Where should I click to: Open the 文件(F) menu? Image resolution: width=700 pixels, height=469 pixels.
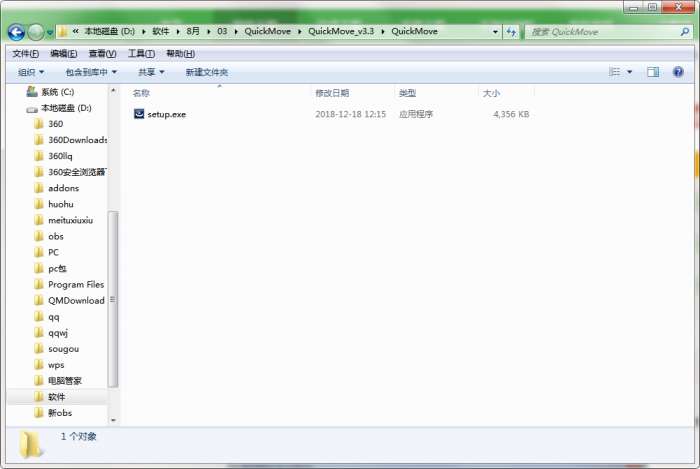[25, 54]
